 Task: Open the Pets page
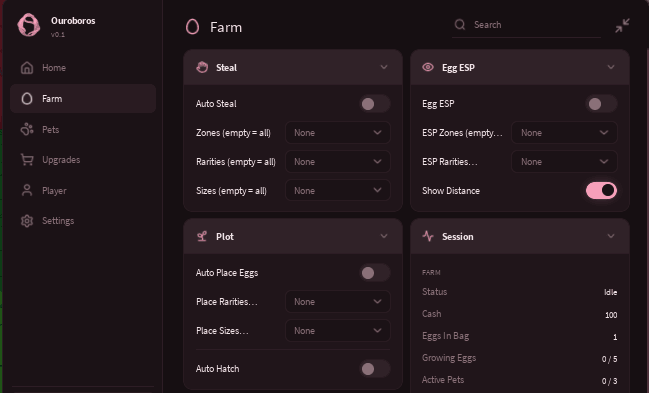(83, 129)
